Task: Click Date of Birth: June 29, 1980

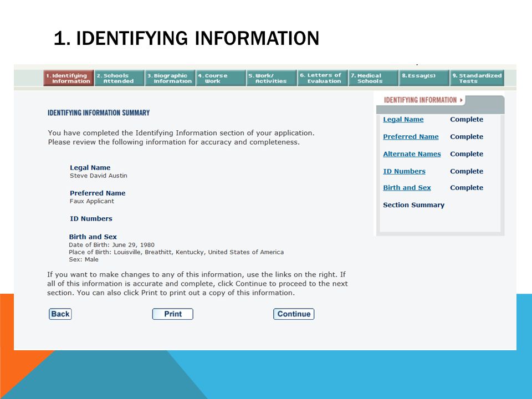Action: tap(111, 245)
